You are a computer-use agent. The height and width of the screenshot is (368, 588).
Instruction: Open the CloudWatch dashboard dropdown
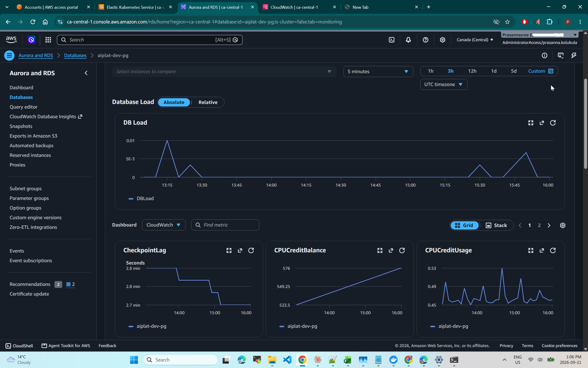tap(164, 225)
